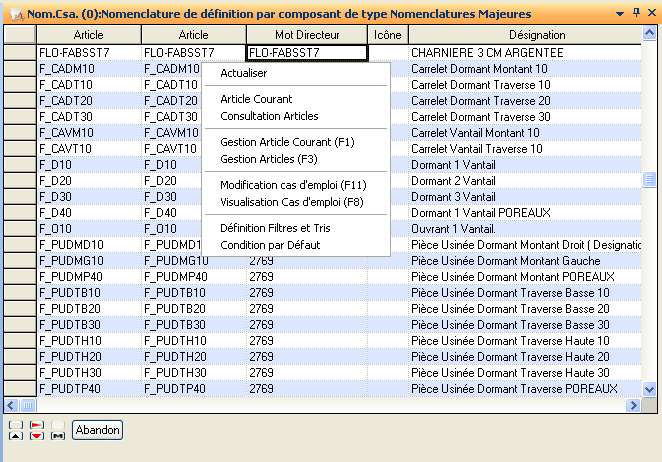662x462 pixels.
Task: Select Article Courant in context menu
Action: [x=256, y=99]
